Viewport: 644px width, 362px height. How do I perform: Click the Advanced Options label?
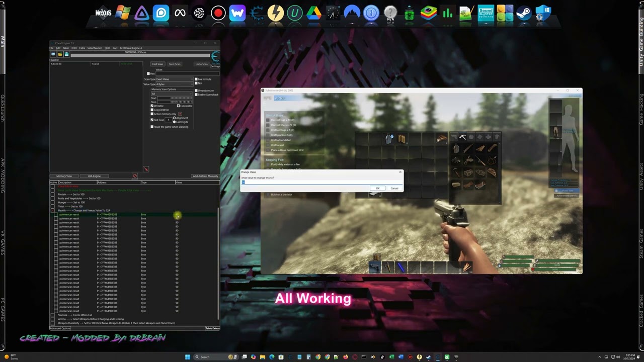[60, 328]
